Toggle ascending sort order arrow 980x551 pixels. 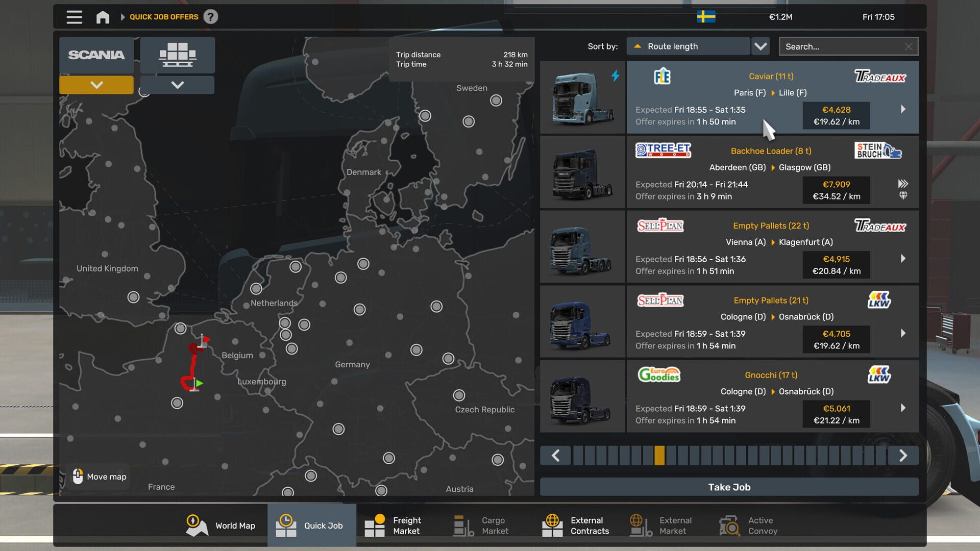pos(638,46)
